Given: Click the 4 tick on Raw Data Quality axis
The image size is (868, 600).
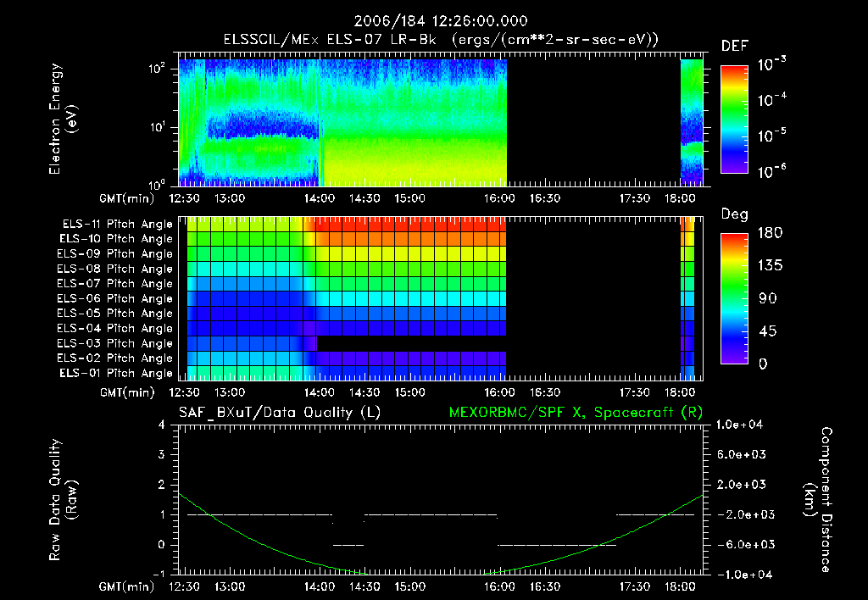Looking at the screenshot, I should click(x=162, y=425).
